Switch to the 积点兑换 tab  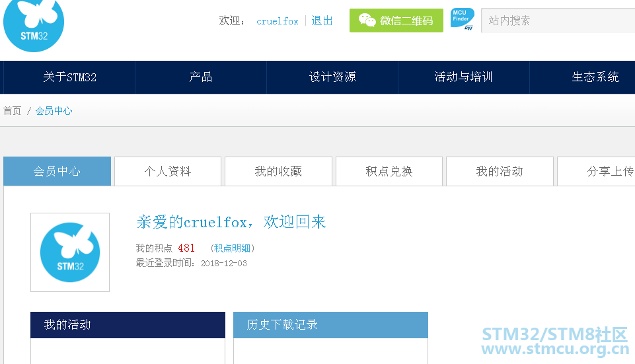[x=389, y=171]
